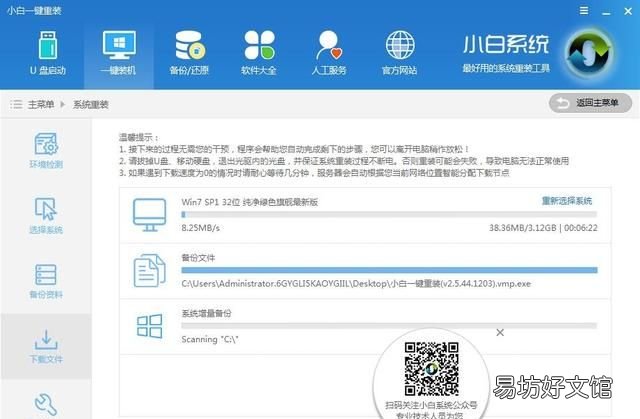The image size is (640, 419).
Task: Click the Scanning "C:\" status text
Action: [210, 339]
